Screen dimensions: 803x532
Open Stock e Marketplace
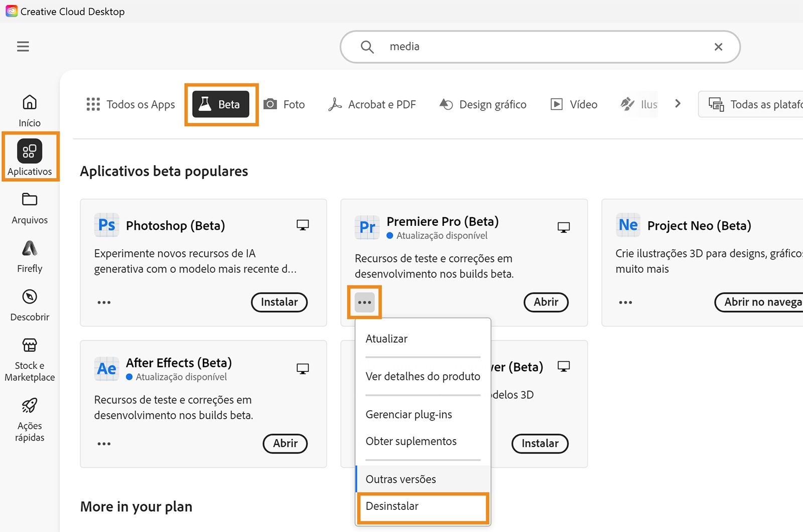[x=30, y=360]
